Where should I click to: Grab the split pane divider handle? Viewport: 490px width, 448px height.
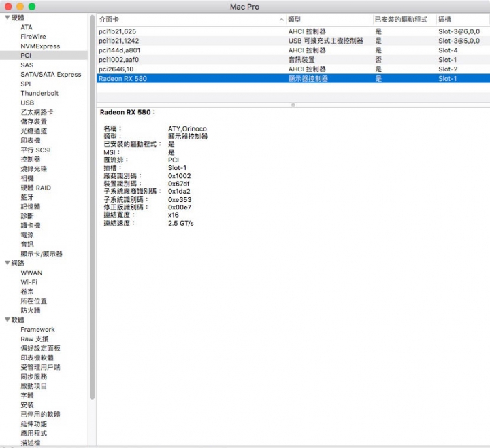[x=293, y=105]
